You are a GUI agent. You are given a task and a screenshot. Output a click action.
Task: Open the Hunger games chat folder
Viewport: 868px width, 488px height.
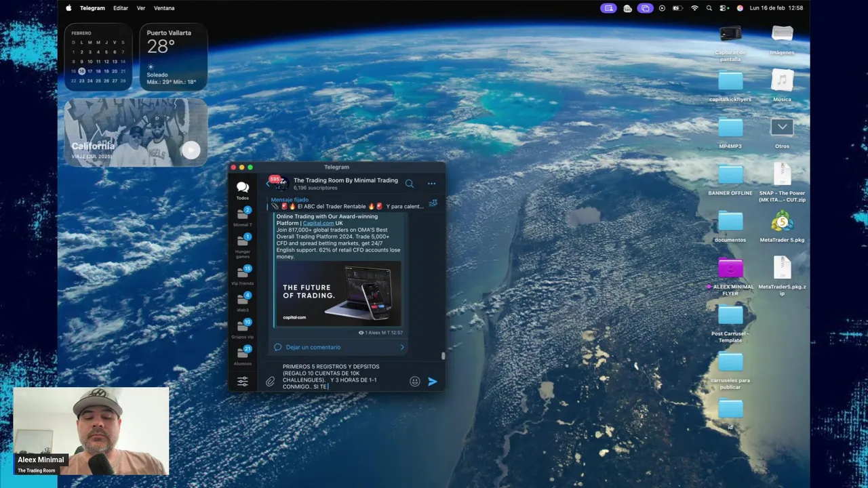(x=242, y=245)
